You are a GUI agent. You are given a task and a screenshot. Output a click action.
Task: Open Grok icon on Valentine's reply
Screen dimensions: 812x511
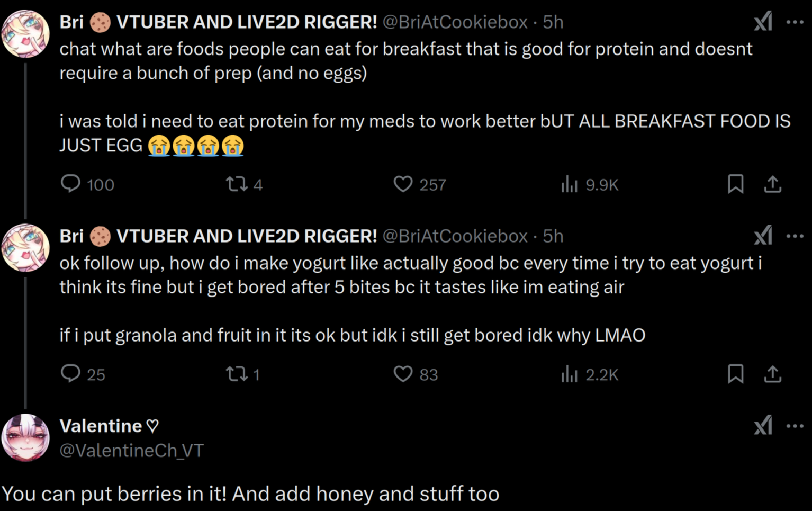(763, 426)
